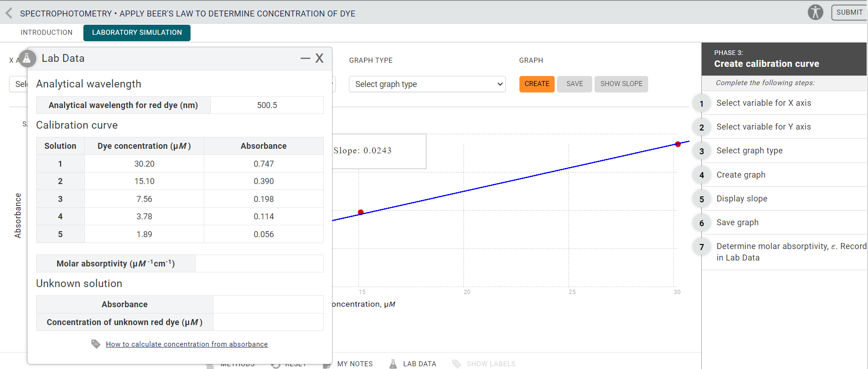The image size is (868, 369).
Task: Click the absorbance cell 0.114
Action: [x=264, y=217]
